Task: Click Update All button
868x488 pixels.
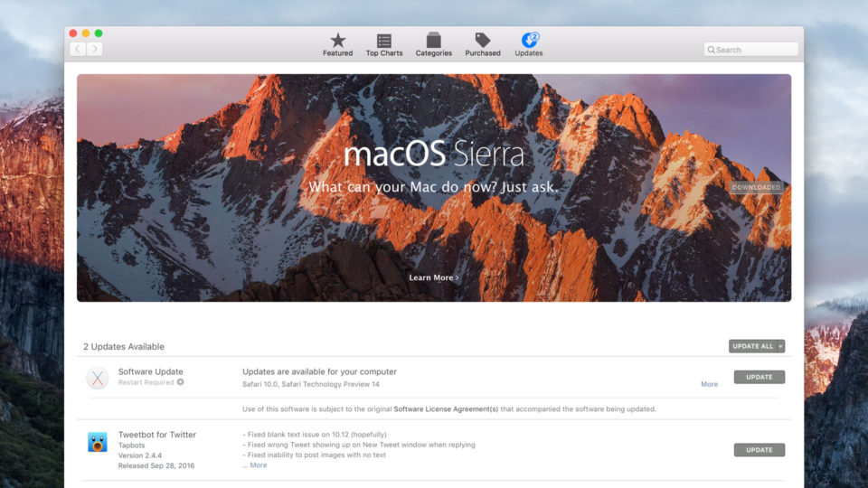Action: coord(752,346)
